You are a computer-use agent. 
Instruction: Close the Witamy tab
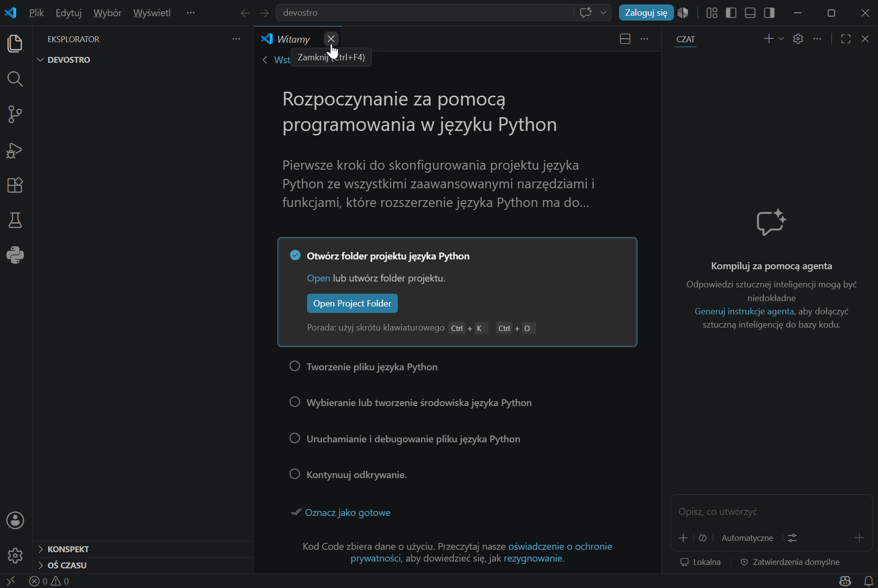tap(331, 39)
